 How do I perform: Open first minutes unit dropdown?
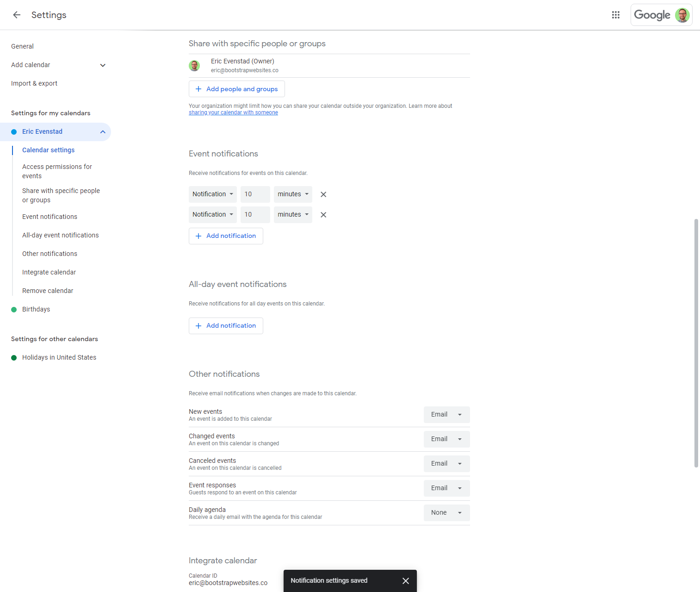(x=293, y=194)
